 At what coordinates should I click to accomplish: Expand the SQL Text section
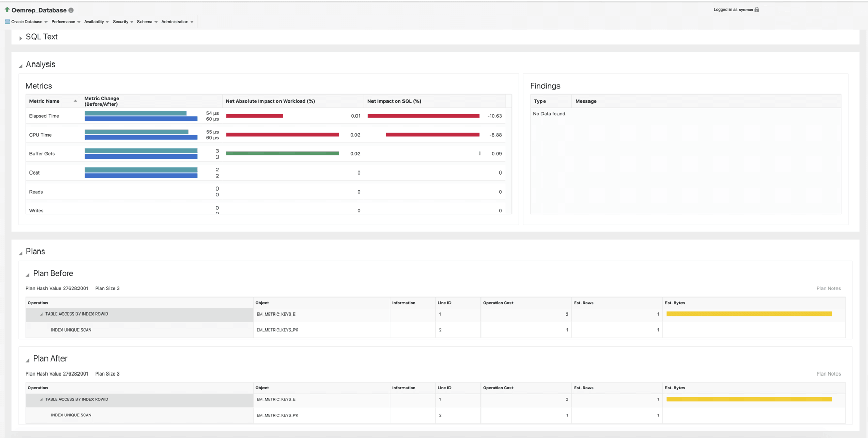click(21, 38)
